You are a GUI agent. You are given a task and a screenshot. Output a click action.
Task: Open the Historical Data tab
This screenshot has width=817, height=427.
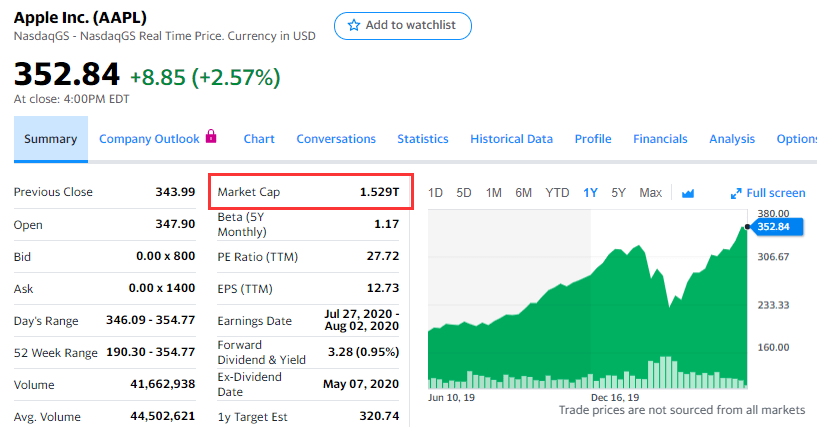pyautogui.click(x=511, y=139)
